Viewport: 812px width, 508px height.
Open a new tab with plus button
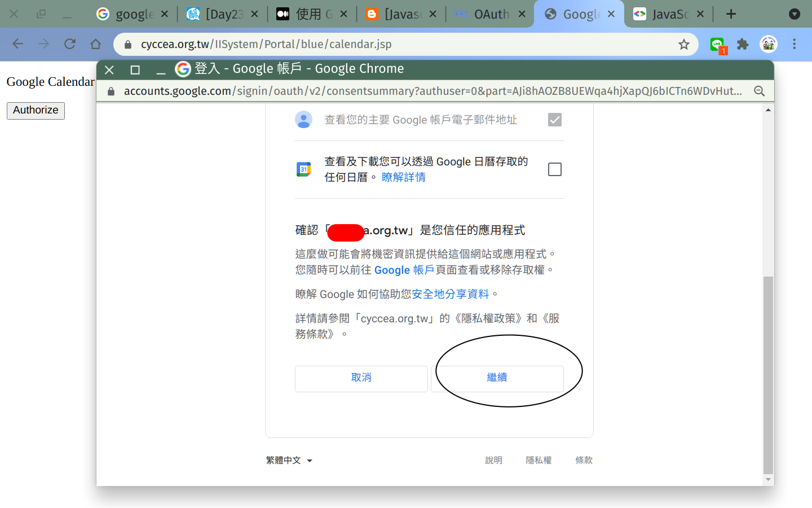pos(731,14)
